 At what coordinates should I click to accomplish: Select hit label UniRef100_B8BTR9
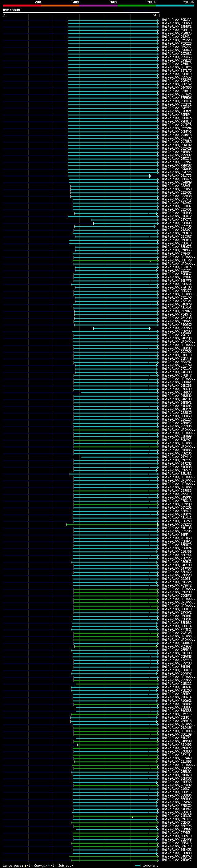[176, 260]
